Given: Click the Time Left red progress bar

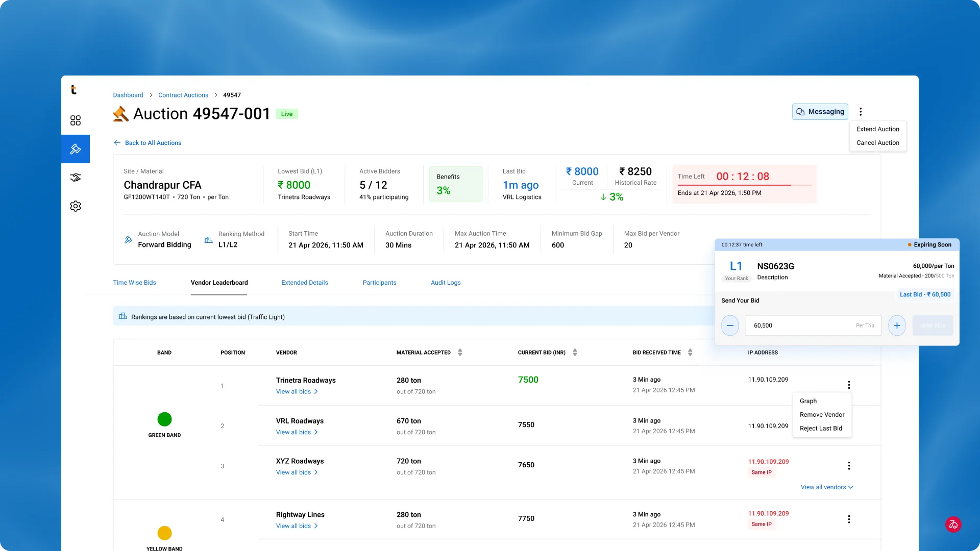Looking at the screenshot, I should coord(744,185).
